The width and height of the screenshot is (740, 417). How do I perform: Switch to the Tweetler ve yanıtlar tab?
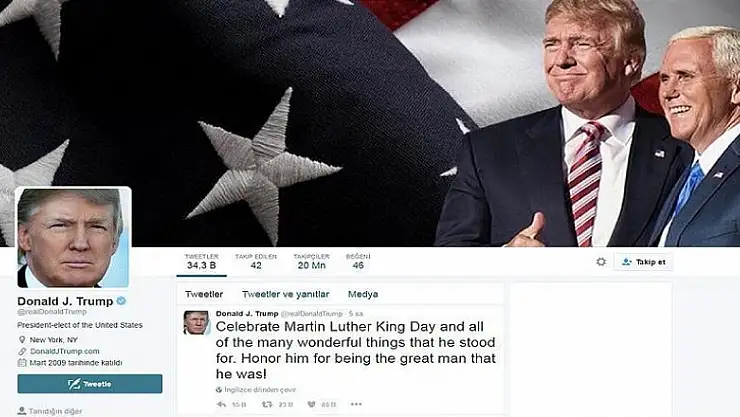click(286, 294)
